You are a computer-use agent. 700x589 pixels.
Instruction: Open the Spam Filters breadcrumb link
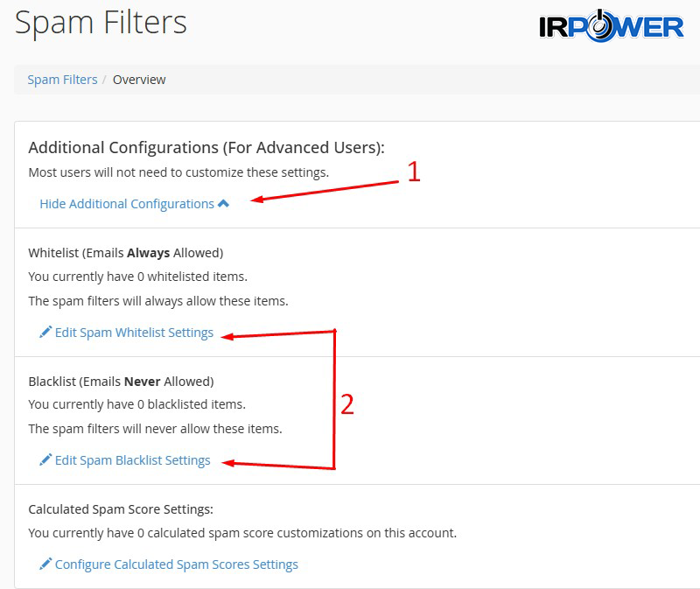60,79
